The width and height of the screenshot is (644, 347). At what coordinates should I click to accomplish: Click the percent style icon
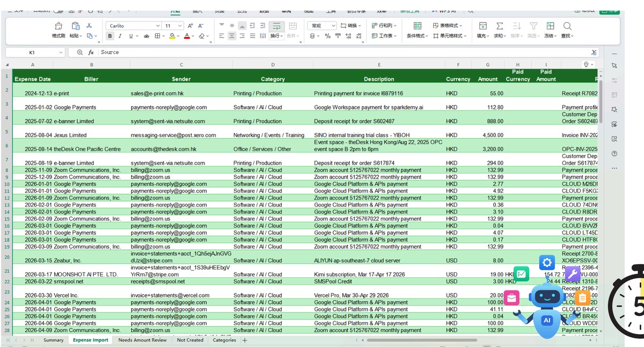coord(327,36)
